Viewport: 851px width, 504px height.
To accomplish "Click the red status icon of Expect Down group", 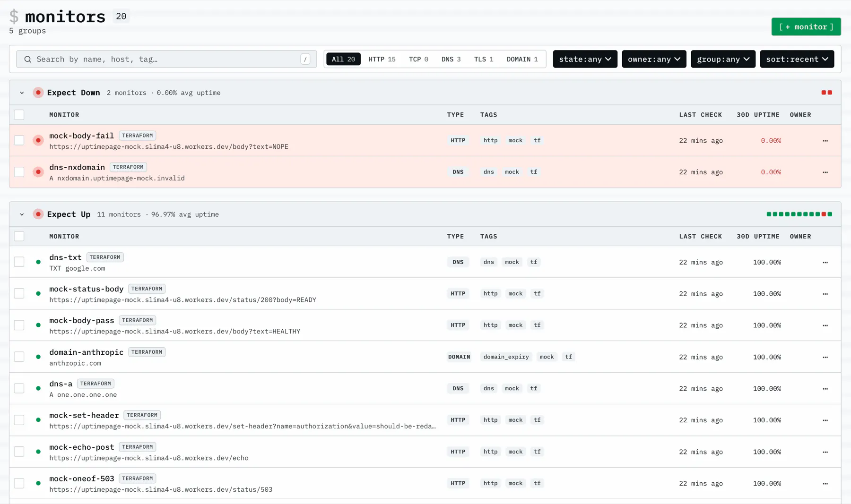I will pyautogui.click(x=38, y=93).
